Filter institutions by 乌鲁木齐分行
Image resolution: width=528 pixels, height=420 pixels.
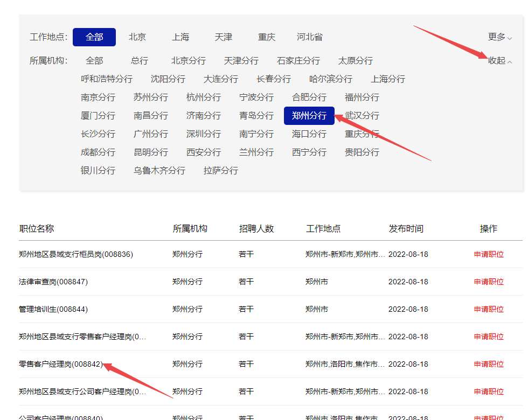[159, 171]
